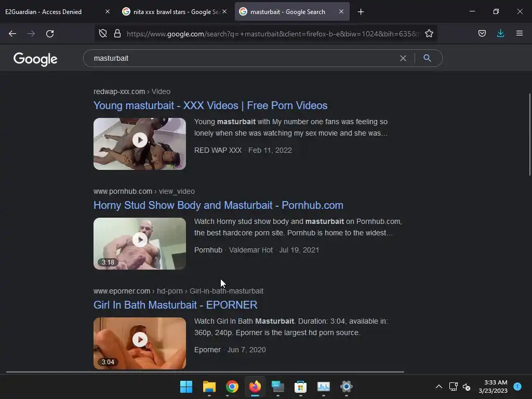Close the current Google Search tab
Image resolution: width=532 pixels, height=399 pixels.
pos(341,11)
